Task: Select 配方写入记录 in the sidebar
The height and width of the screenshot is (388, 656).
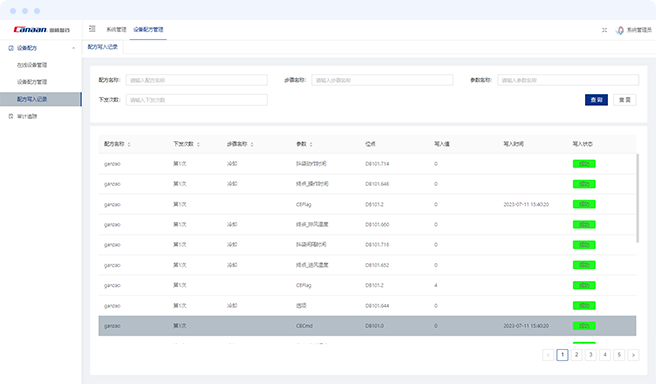Action: (41, 99)
